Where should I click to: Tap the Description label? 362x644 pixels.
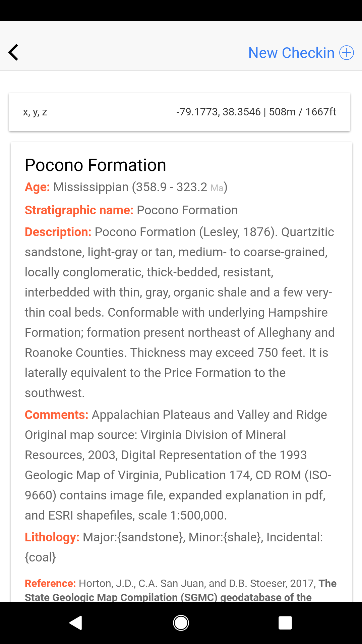point(58,232)
